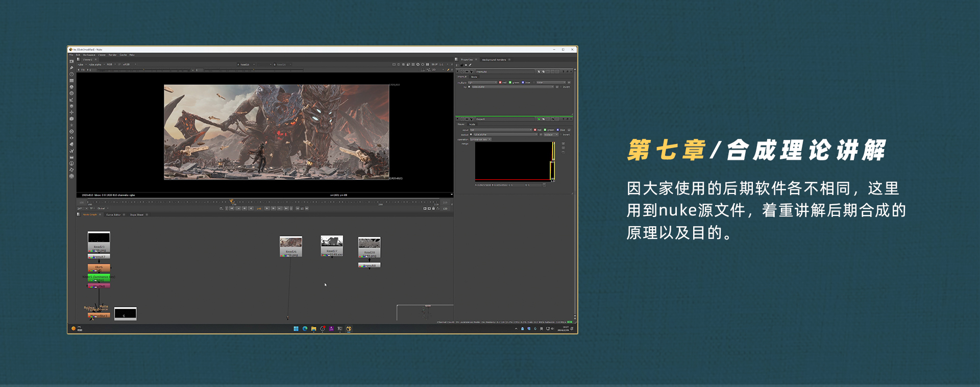Open the Channel nodes toolbar menu
This screenshot has height=387, width=980.
click(x=71, y=81)
